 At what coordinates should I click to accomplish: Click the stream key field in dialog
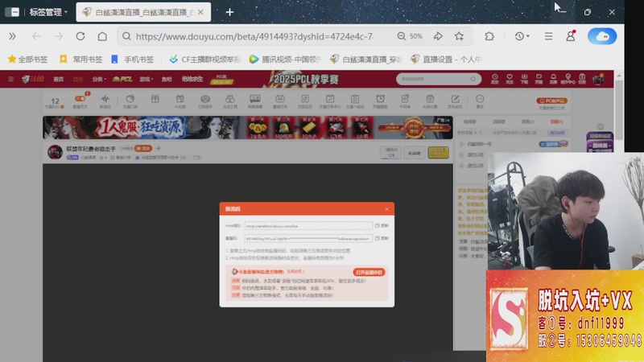click(x=308, y=238)
